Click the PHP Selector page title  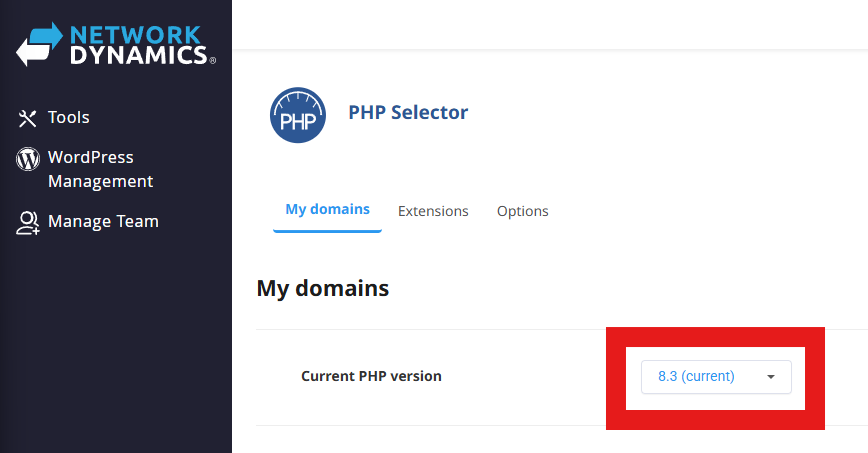pyautogui.click(x=408, y=112)
